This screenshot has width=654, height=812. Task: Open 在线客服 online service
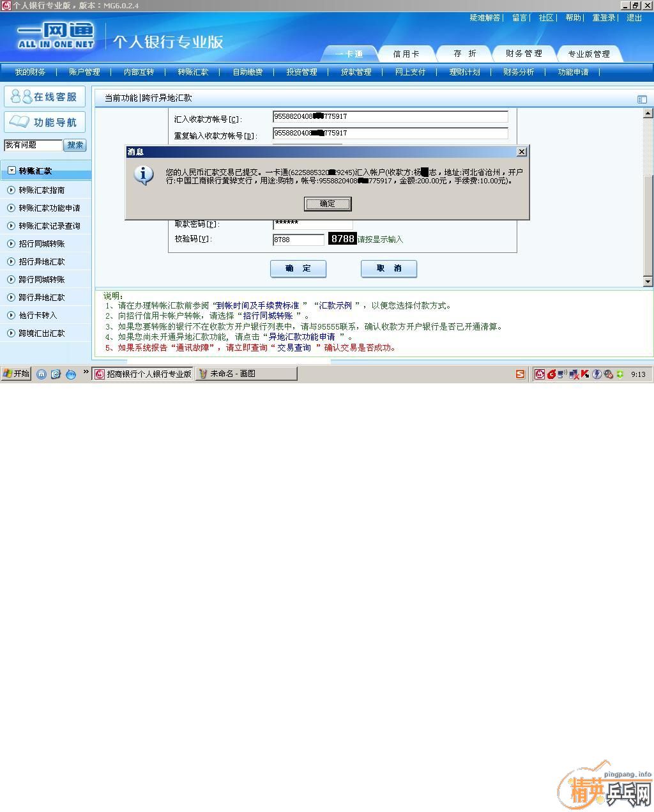point(45,97)
